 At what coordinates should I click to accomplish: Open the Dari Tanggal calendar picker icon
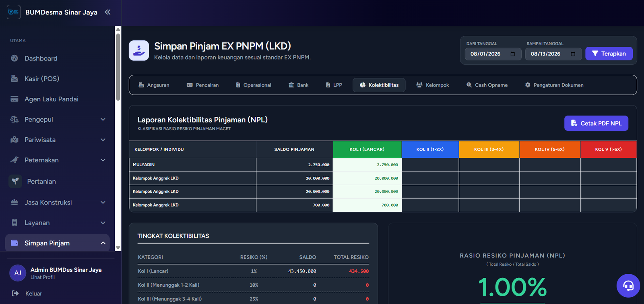513,54
